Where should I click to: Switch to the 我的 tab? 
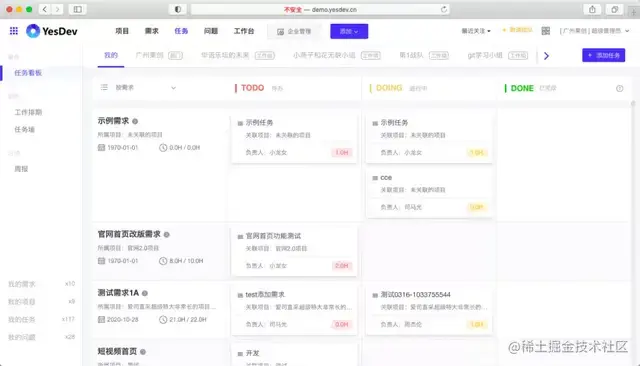111,55
